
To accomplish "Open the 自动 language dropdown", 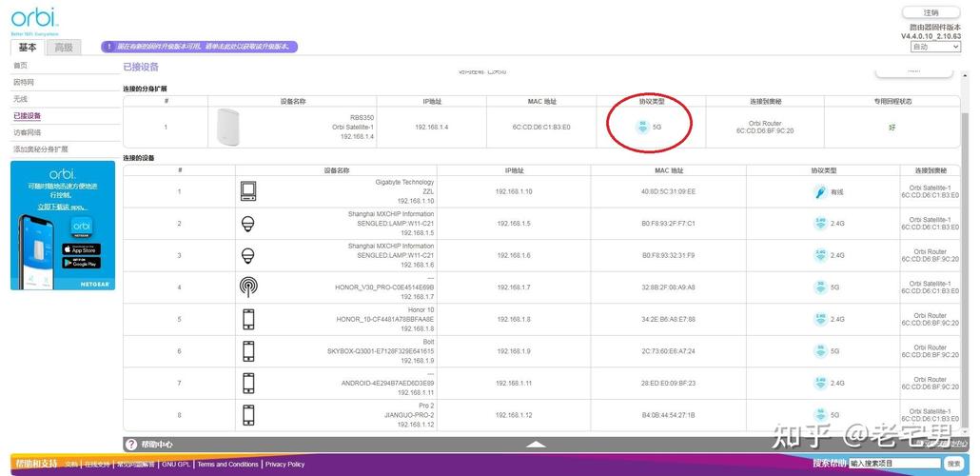I will tap(935, 47).
